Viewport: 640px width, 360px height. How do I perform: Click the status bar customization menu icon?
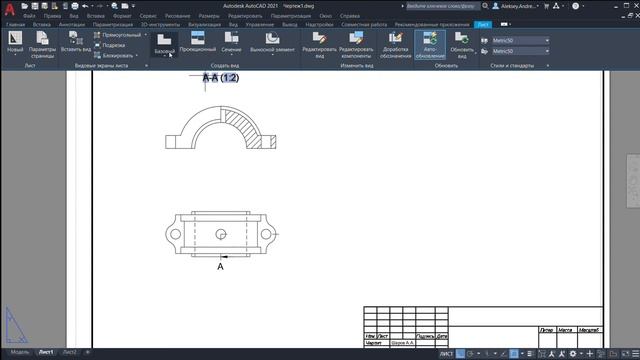coord(636,354)
